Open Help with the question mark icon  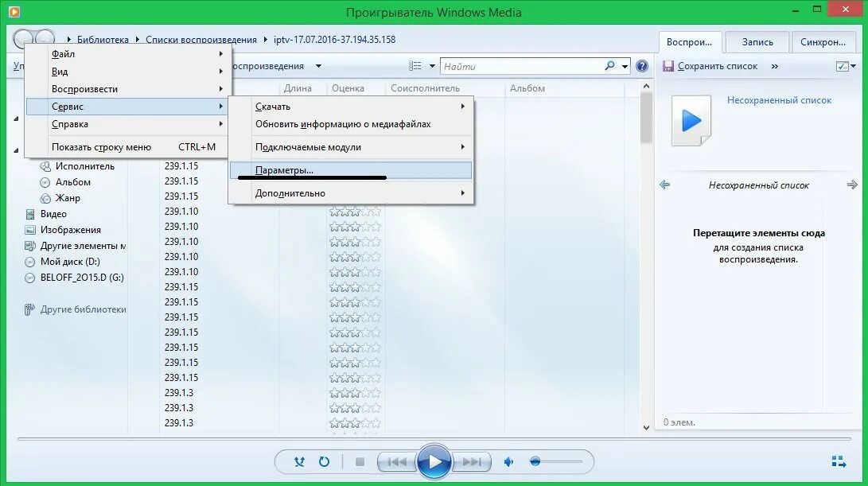(x=641, y=67)
